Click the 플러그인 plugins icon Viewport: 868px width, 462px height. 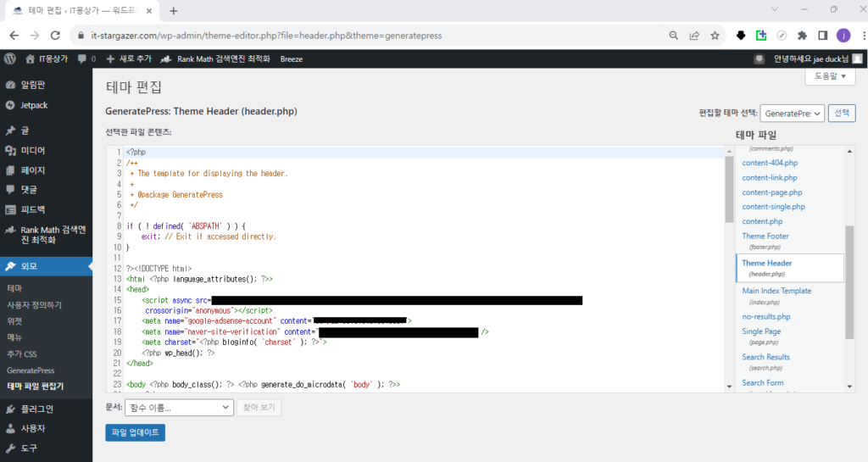tap(10, 409)
